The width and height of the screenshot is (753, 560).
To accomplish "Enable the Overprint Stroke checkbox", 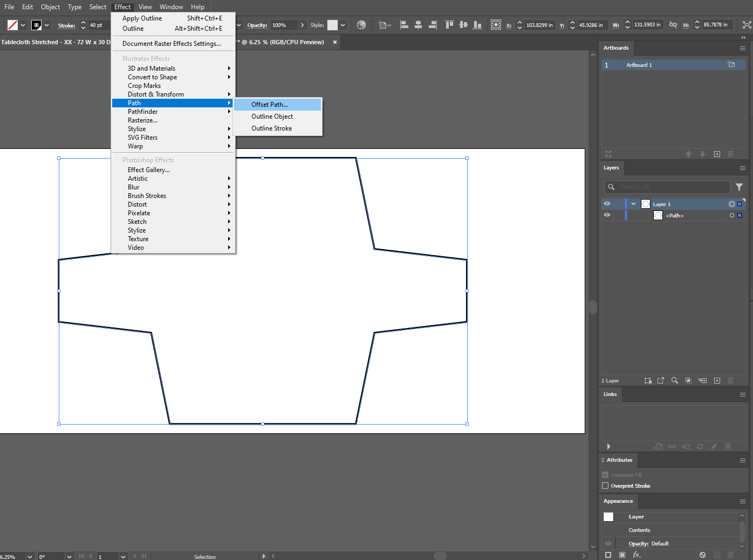I will [605, 486].
